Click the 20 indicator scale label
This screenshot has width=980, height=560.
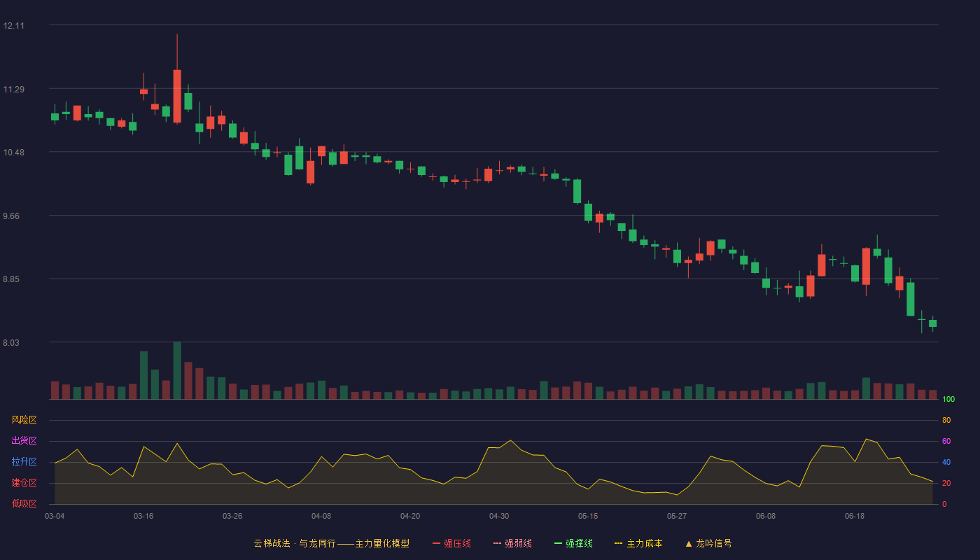click(x=946, y=484)
